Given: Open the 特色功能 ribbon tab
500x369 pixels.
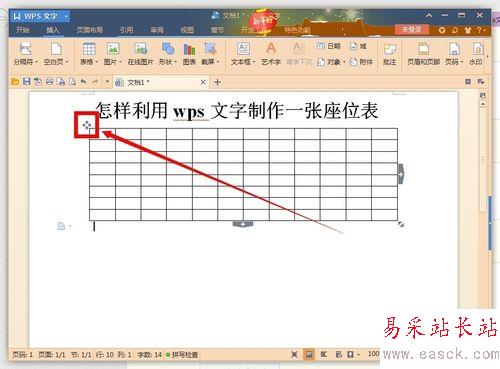Looking at the screenshot, I should pyautogui.click(x=298, y=30).
